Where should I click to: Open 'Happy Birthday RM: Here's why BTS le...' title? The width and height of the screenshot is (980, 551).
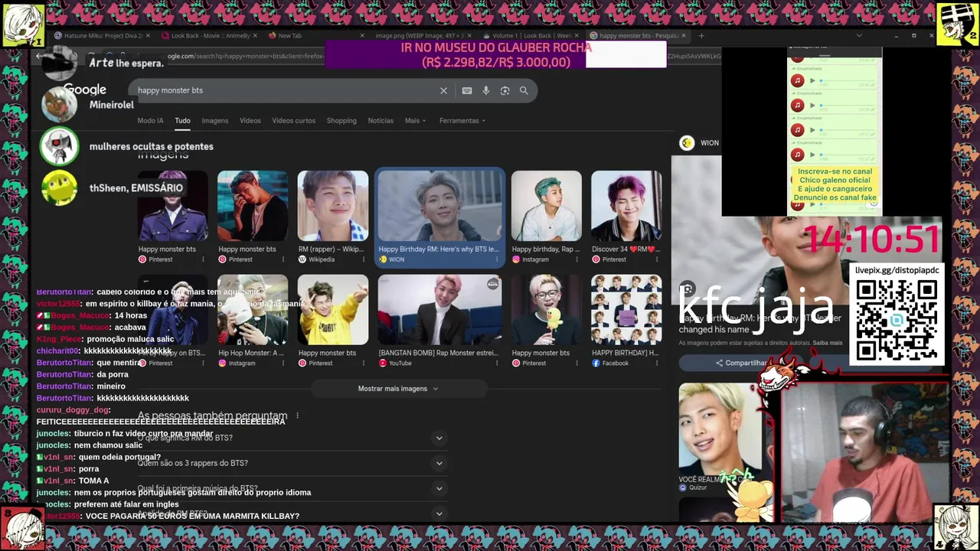[438, 249]
